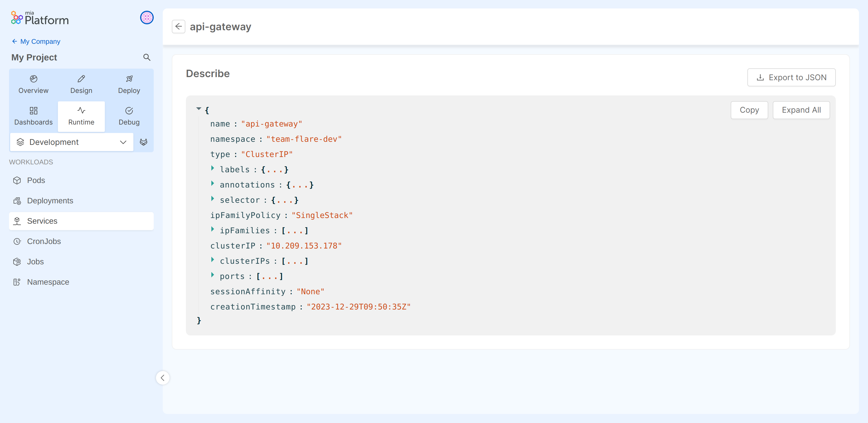The width and height of the screenshot is (868, 423).
Task: Click the GitLab fox icon beside Development
Action: (x=144, y=142)
